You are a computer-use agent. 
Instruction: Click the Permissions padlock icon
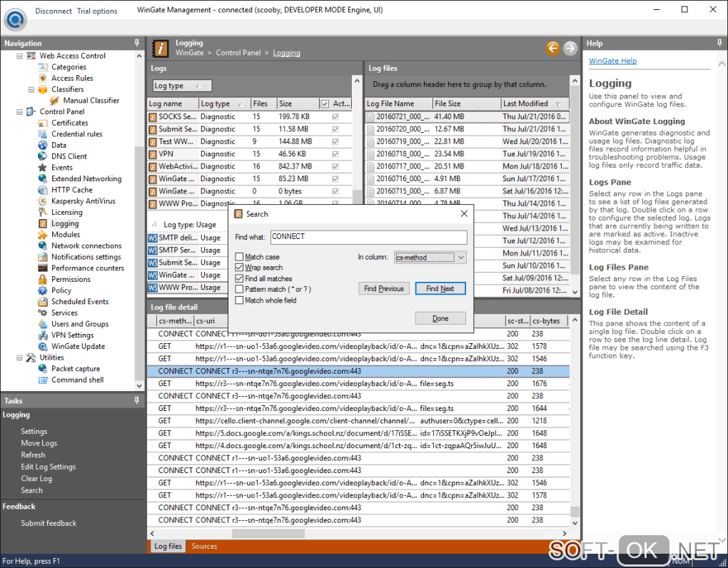click(43, 279)
